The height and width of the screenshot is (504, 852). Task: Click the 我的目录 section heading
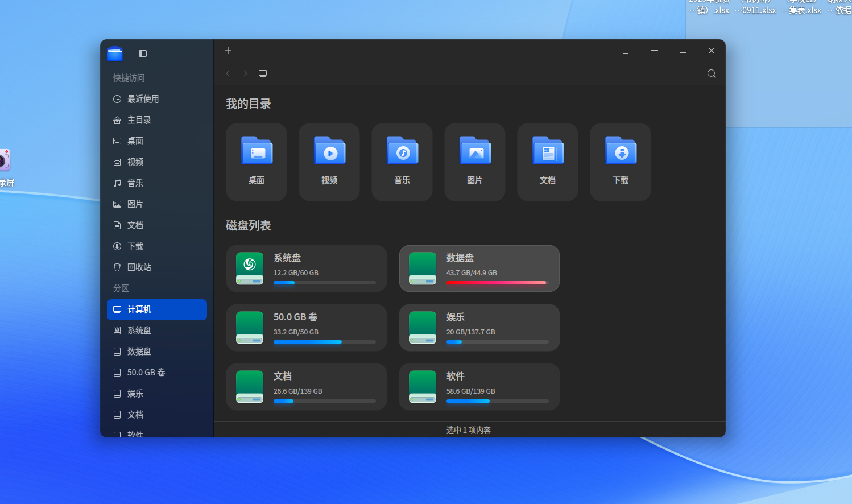point(249,104)
